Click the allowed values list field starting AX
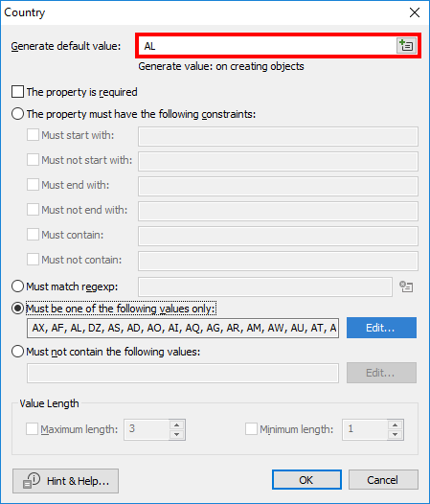Viewport: 430px width, 504px height. pos(183,328)
